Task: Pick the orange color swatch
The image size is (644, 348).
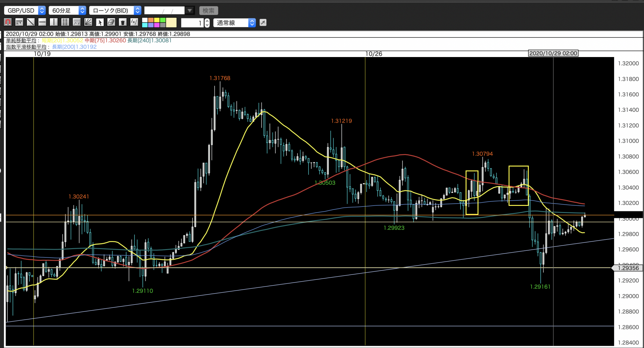Action: pos(151,20)
